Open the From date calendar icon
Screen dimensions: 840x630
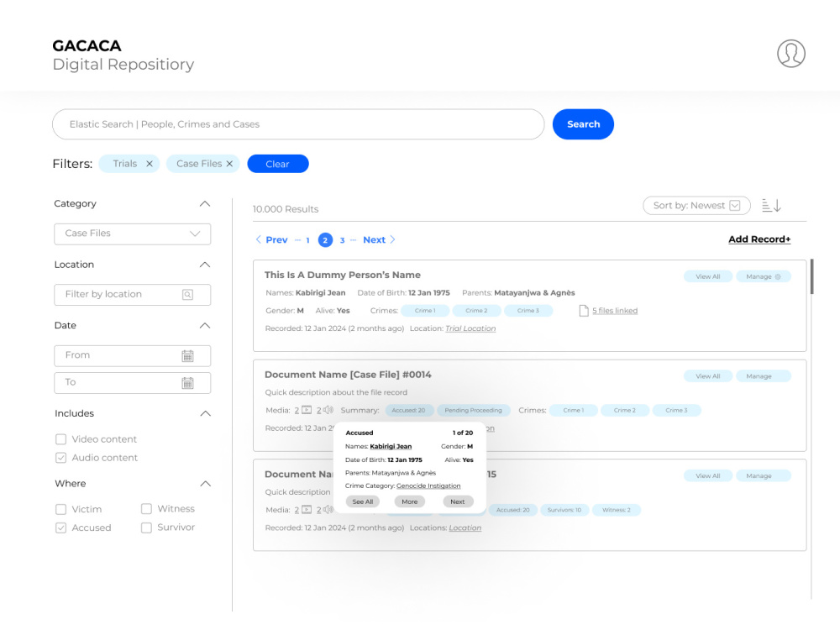coord(187,355)
